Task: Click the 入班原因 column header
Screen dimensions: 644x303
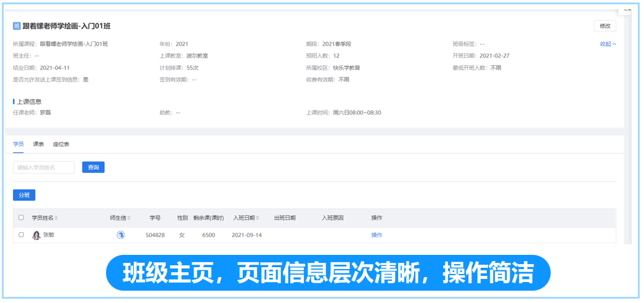Action: click(x=333, y=218)
